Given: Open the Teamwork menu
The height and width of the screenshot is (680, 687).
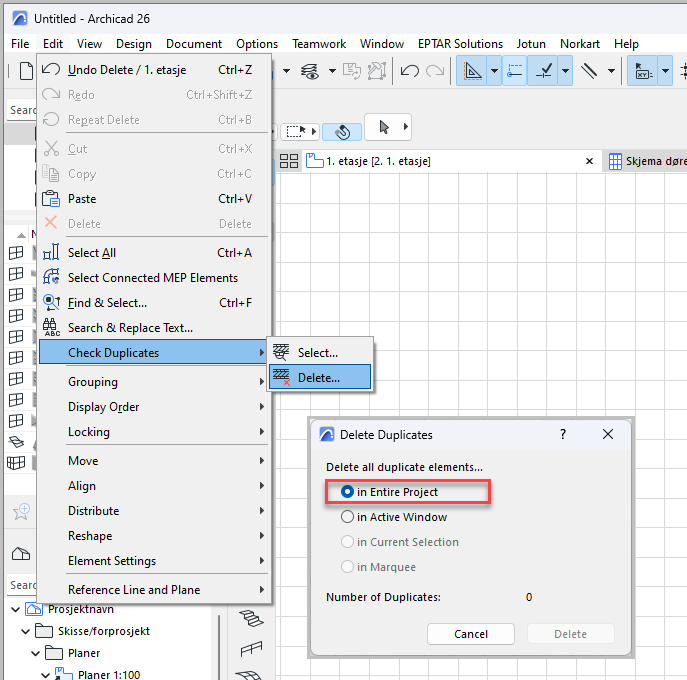Looking at the screenshot, I should pyautogui.click(x=319, y=44).
